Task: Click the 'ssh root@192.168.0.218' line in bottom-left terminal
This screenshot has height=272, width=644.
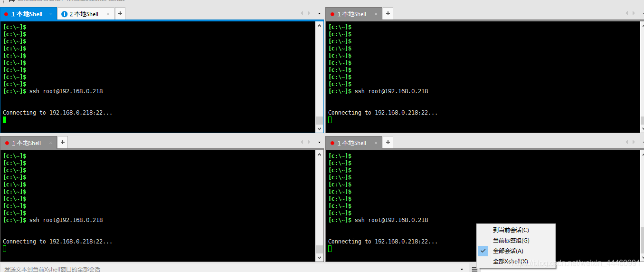Action: [66, 220]
